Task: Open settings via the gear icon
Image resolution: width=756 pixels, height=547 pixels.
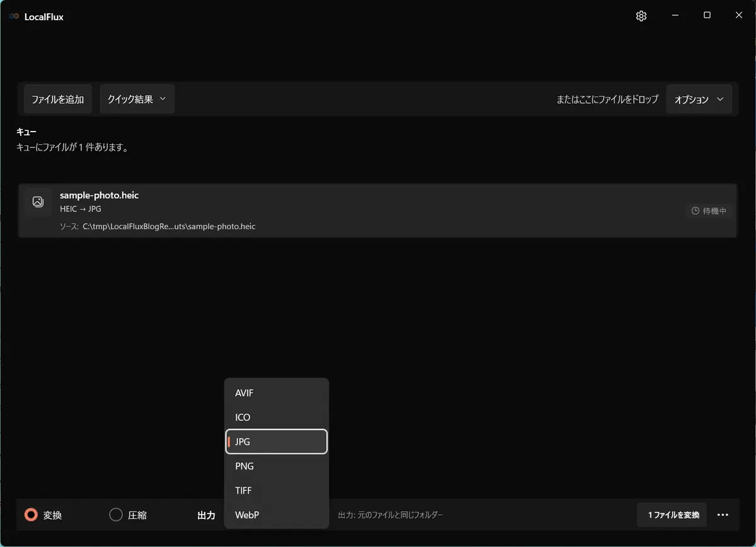Action: click(641, 16)
